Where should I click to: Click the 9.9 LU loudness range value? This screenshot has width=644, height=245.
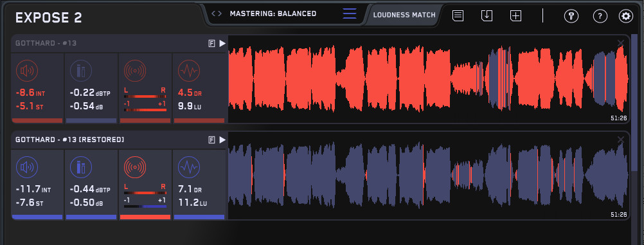pyautogui.click(x=190, y=107)
